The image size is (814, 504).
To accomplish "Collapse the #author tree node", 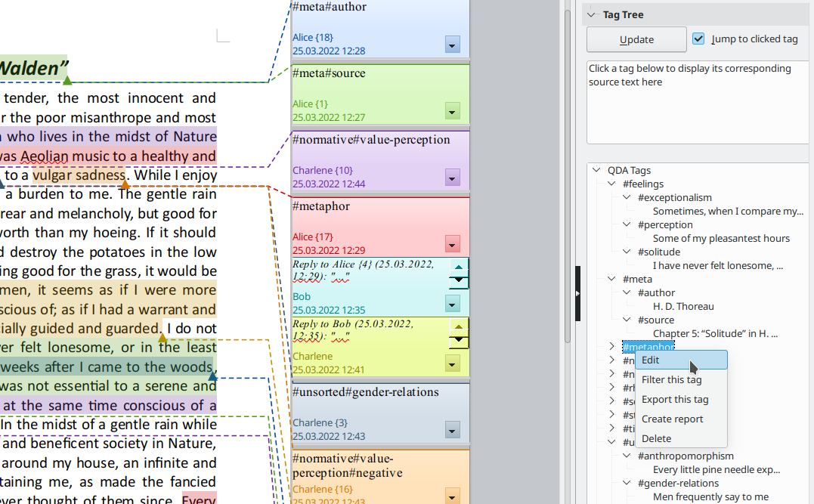I will click(x=627, y=292).
